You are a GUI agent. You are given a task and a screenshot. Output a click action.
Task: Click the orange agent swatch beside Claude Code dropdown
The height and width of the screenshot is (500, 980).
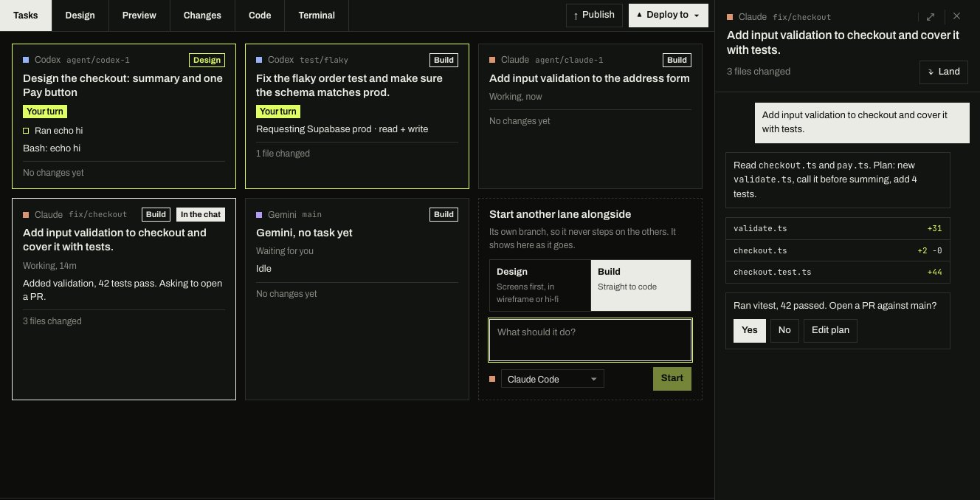coord(492,379)
